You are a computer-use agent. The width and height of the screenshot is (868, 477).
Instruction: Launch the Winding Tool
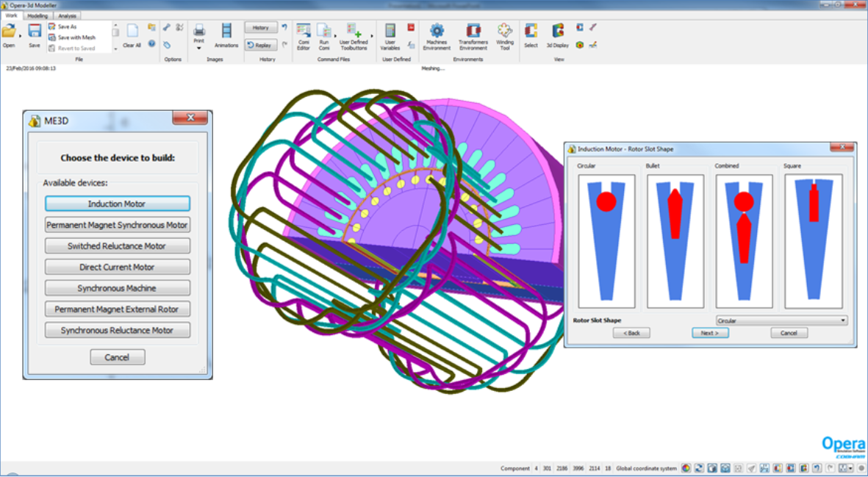tap(504, 36)
